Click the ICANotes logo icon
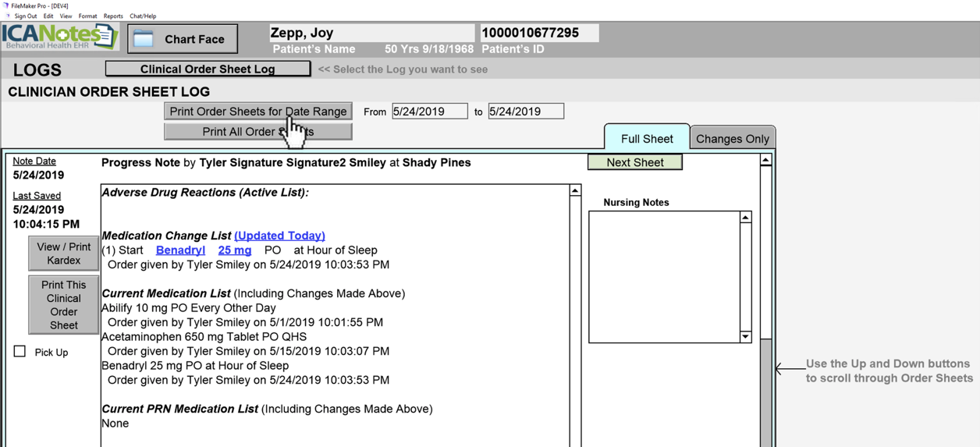 click(x=59, y=37)
